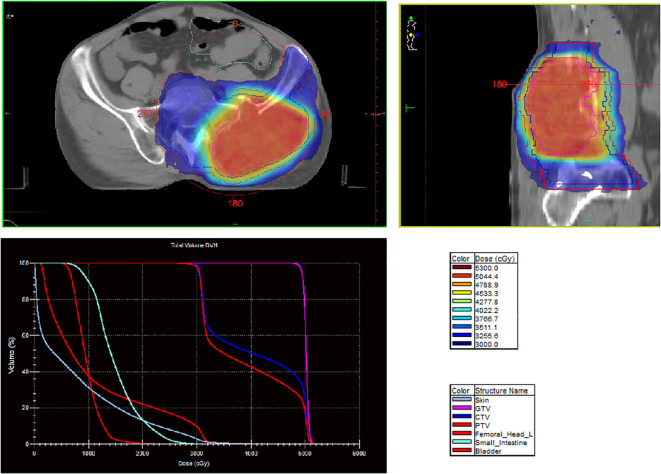The image size is (661, 474).
Task: Click the 270 gantry angle label
Action: point(145,115)
